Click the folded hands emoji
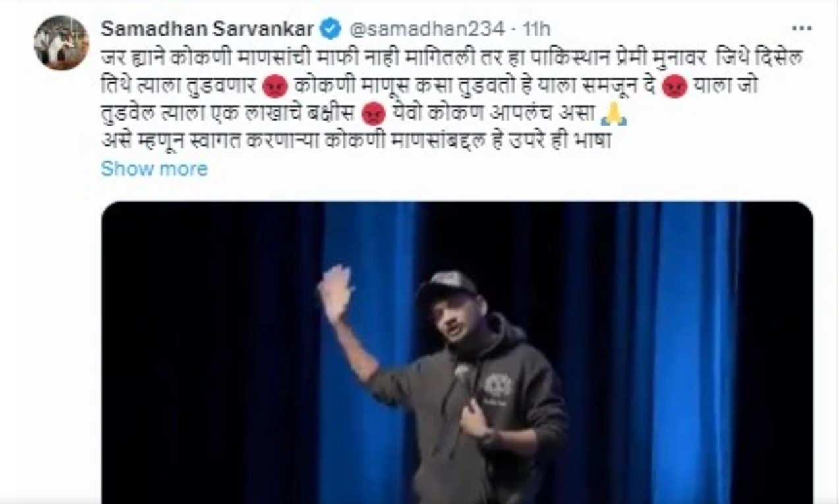Screen dimensions: 839x504 click(x=614, y=115)
